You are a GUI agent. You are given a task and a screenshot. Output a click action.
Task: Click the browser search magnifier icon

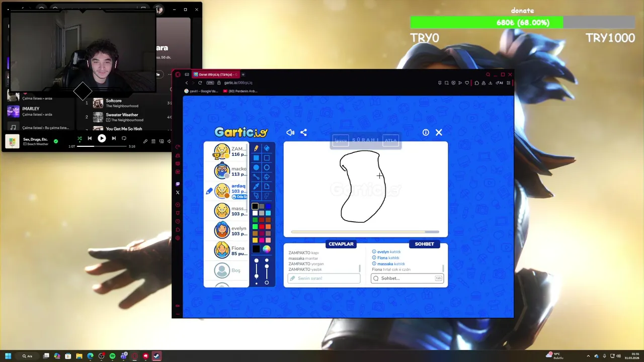488,74
